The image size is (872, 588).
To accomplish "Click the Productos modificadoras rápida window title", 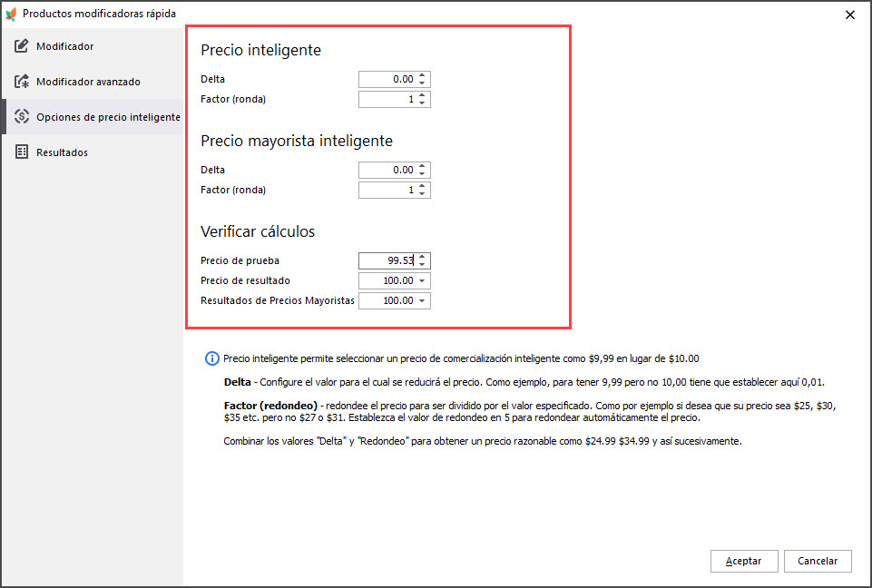I will 100,14.
